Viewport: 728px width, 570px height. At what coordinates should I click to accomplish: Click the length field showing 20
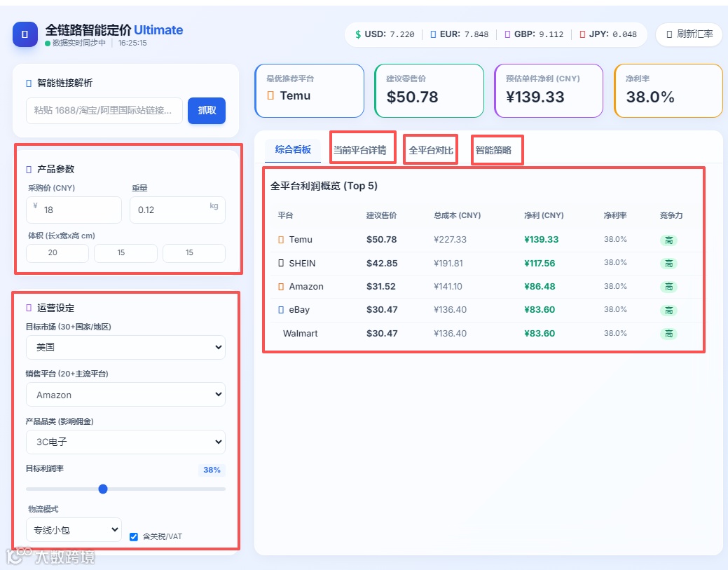tap(57, 253)
